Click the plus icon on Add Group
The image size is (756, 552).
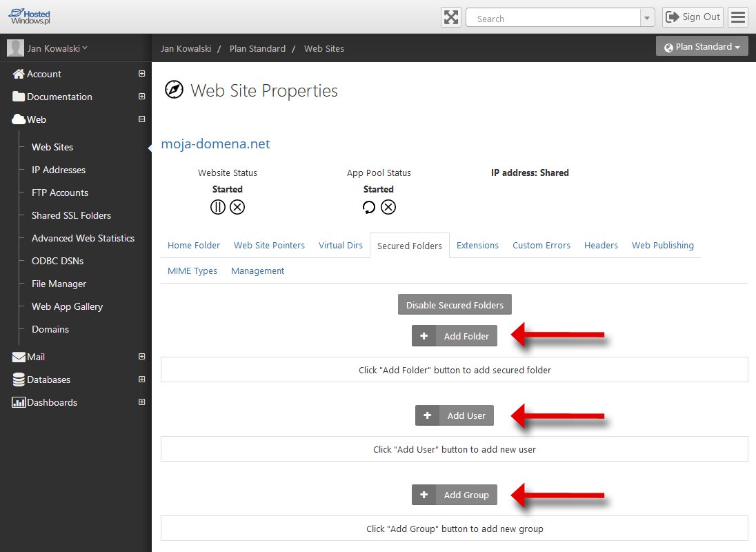[x=424, y=495]
